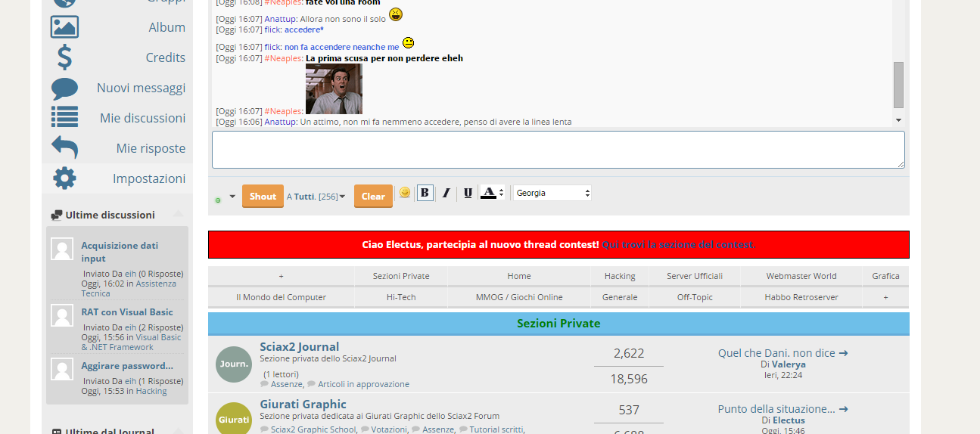This screenshot has height=434, width=980.
Task: Select the Hacking navigation tab
Action: tap(620, 276)
